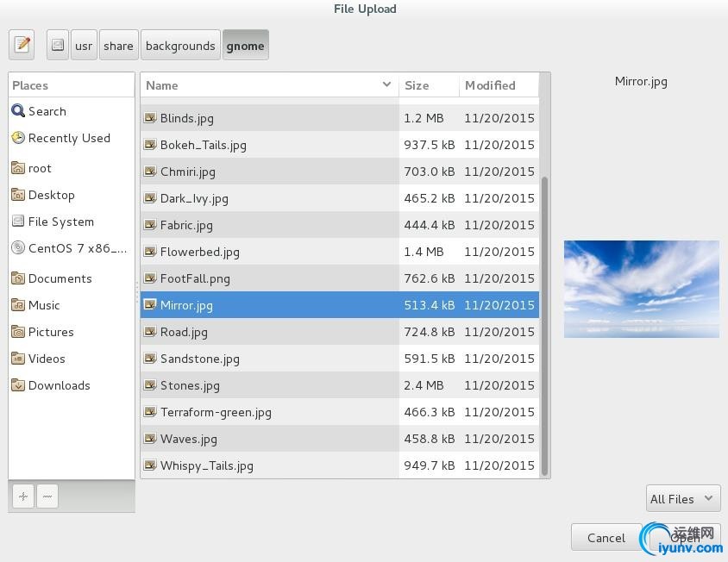Toggle the type-a-filename pencil button
Viewport: 728px width, 562px height.
(22, 45)
